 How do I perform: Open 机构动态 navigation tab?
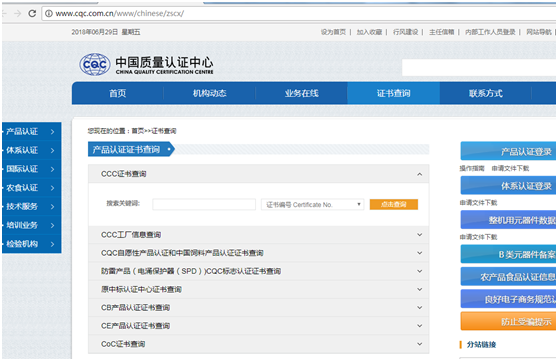pos(209,93)
